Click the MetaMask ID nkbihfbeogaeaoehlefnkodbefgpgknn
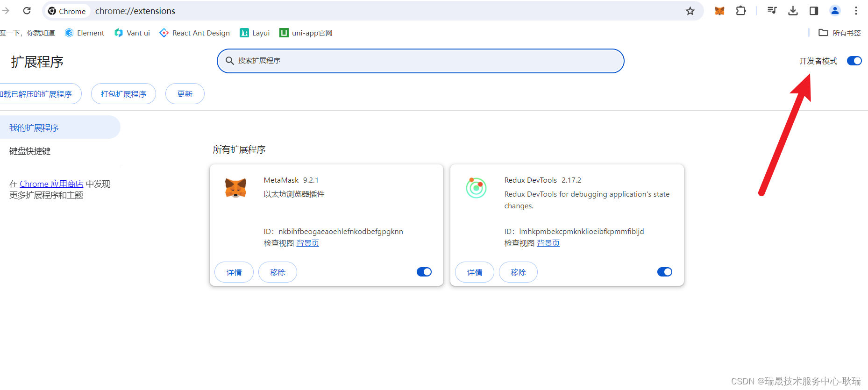868x390 pixels. 341,231
